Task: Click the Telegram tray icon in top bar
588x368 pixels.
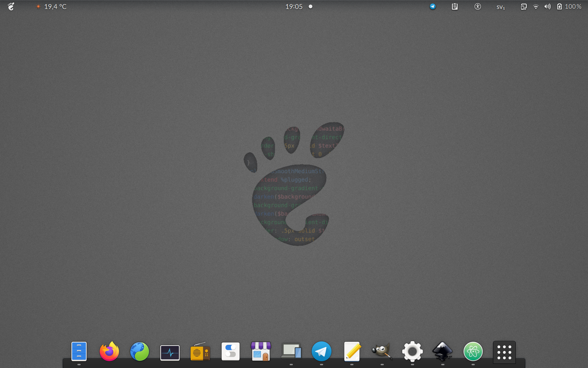Action: coord(433,7)
